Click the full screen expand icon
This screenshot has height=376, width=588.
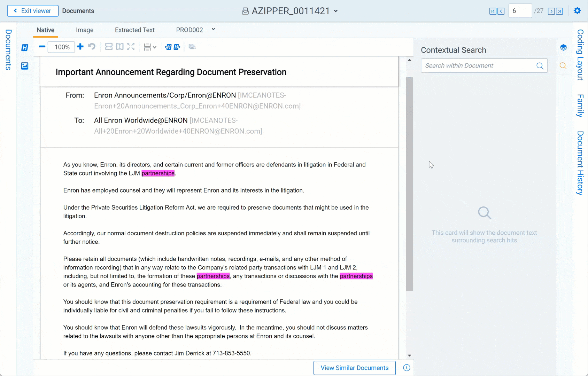(x=131, y=47)
